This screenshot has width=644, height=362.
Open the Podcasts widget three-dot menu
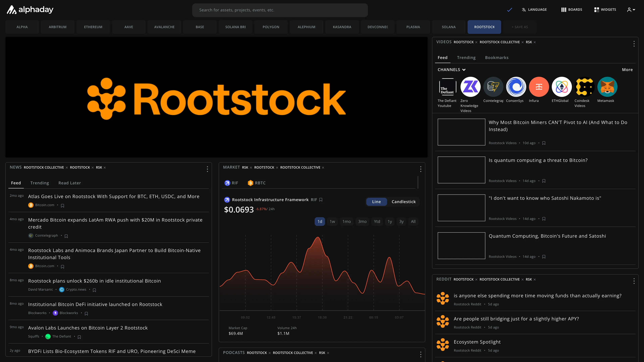coord(420,354)
